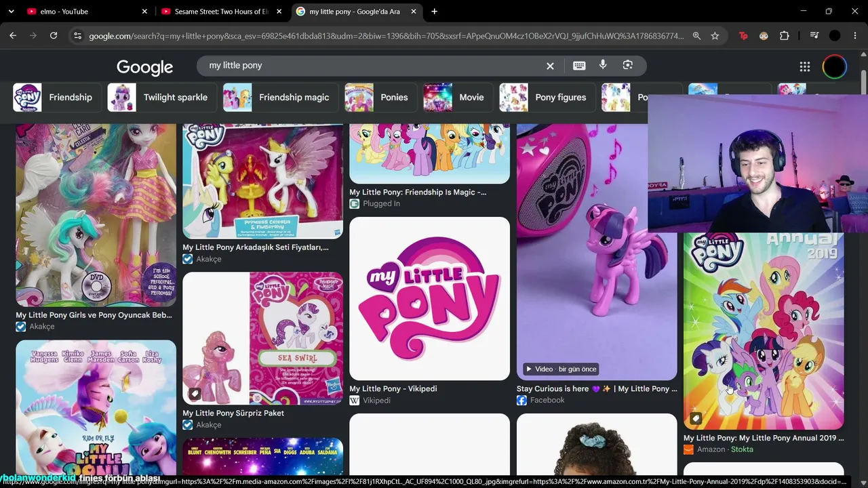Open the Celestia doll toy image
Viewport: 868px width, 488px height.
point(96,215)
